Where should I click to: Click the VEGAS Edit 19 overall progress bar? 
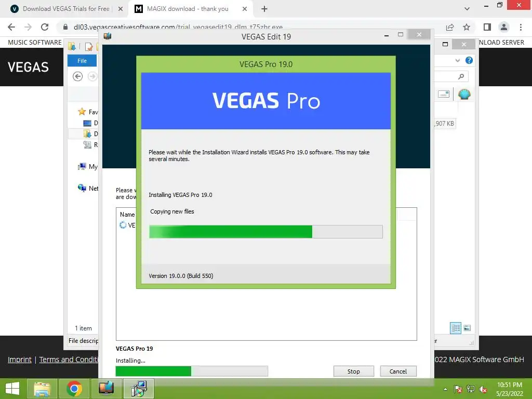[192, 371]
